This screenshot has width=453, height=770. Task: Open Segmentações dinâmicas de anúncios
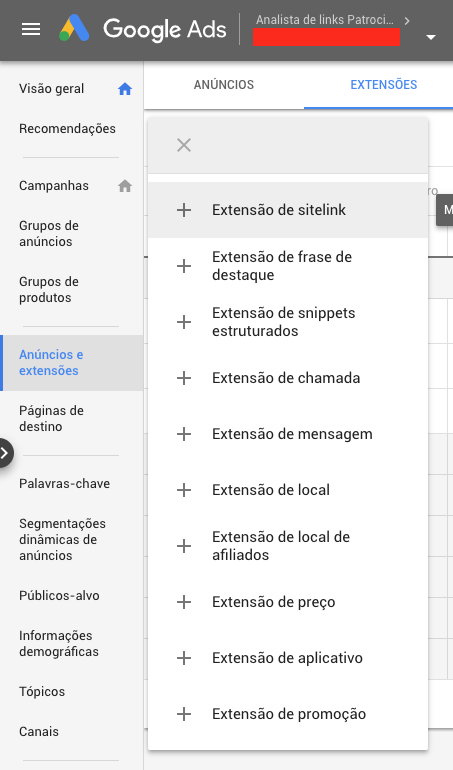pyautogui.click(x=62, y=539)
